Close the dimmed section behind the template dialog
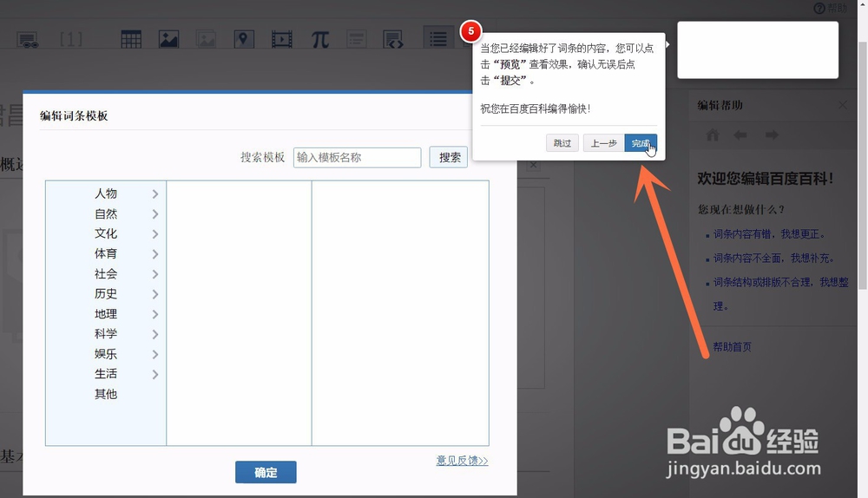Image resolution: width=868 pixels, height=498 pixels. [x=533, y=165]
